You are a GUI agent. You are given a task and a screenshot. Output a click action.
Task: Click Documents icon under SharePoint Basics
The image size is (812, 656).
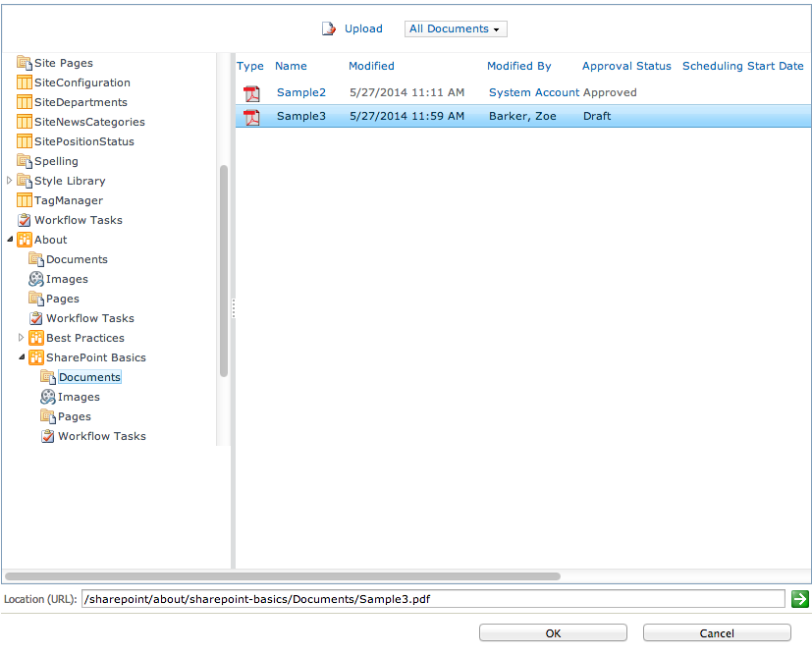click(48, 377)
